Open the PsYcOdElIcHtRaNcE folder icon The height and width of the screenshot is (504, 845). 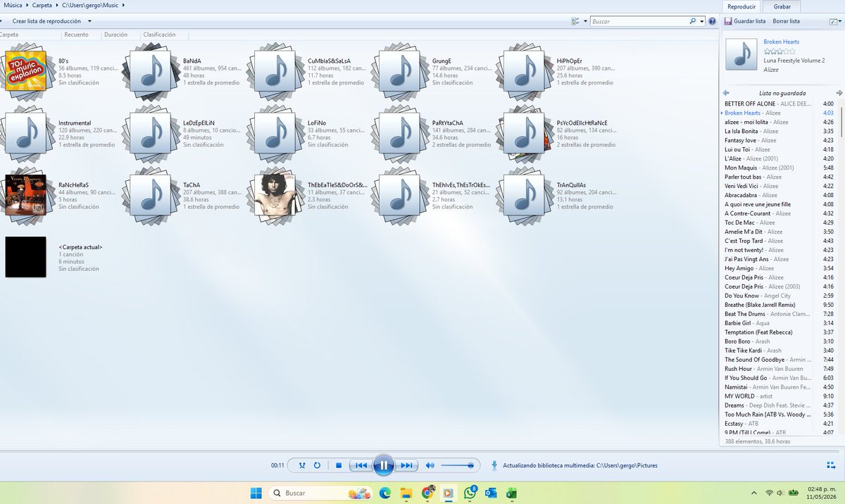click(x=523, y=133)
